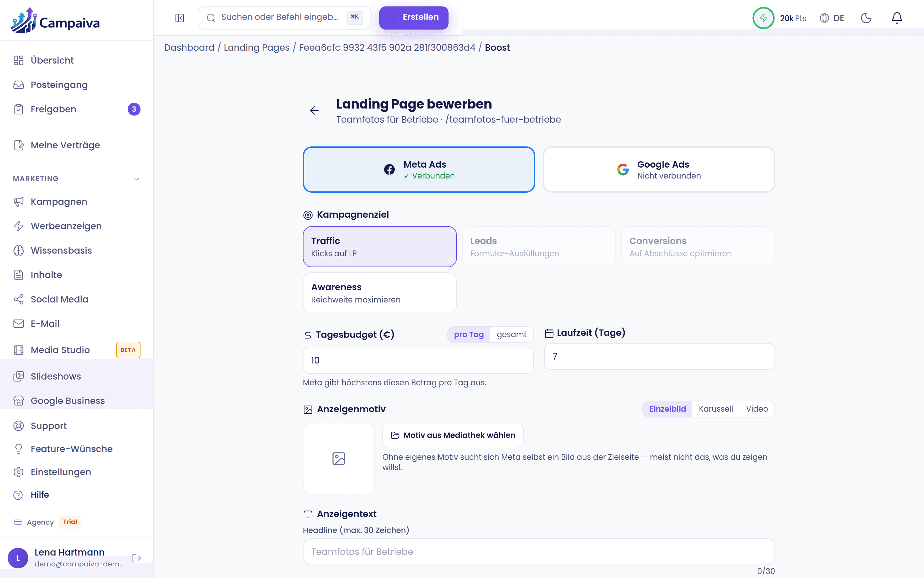Switch budget mode to gesamt
The height and width of the screenshot is (578, 924).
point(512,335)
